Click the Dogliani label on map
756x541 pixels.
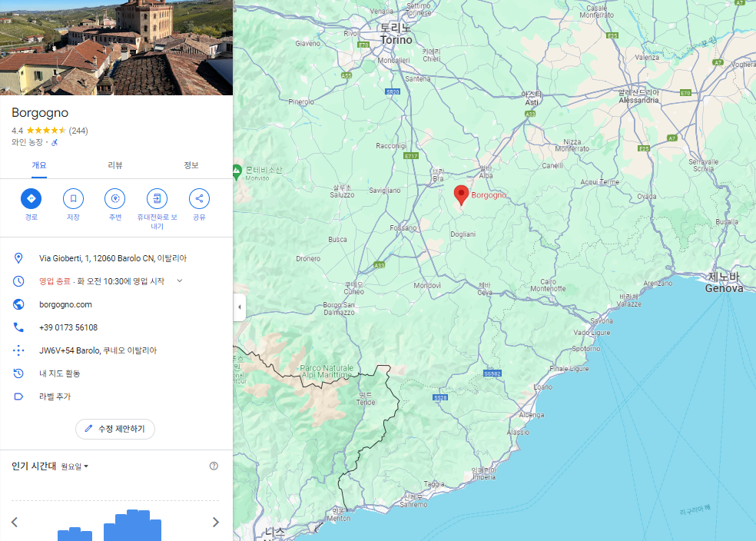pyautogui.click(x=463, y=234)
